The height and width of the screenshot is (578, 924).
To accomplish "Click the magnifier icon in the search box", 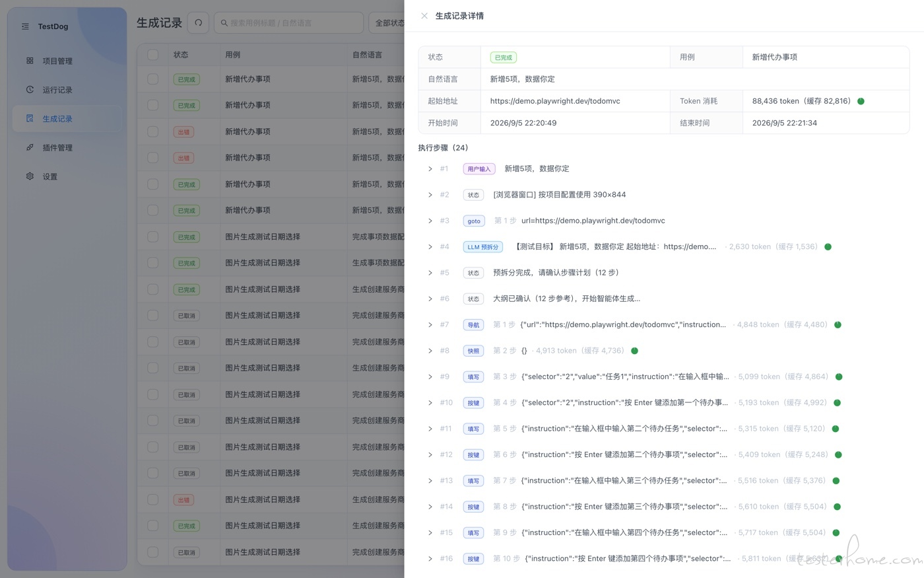I will [x=224, y=23].
